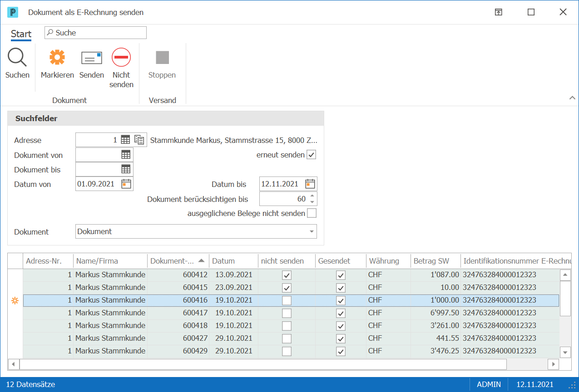Screen dimensions: 579x392
Task: Sort table by Name/Firma column header
Action: 110,261
